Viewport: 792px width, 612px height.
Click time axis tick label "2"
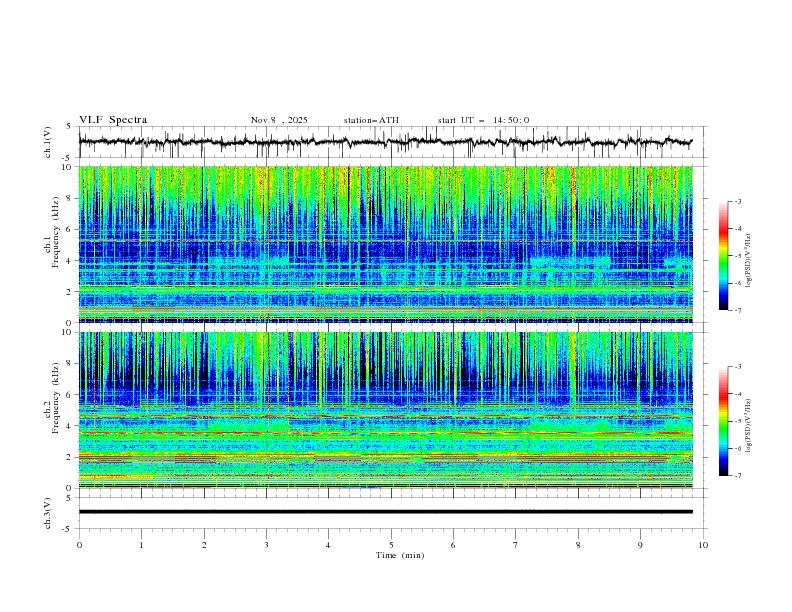coord(204,545)
